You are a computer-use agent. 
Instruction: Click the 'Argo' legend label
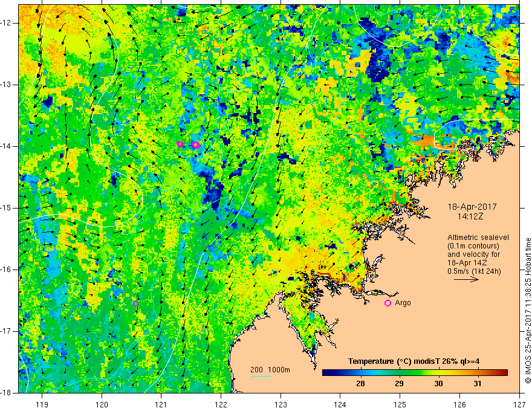(x=403, y=303)
